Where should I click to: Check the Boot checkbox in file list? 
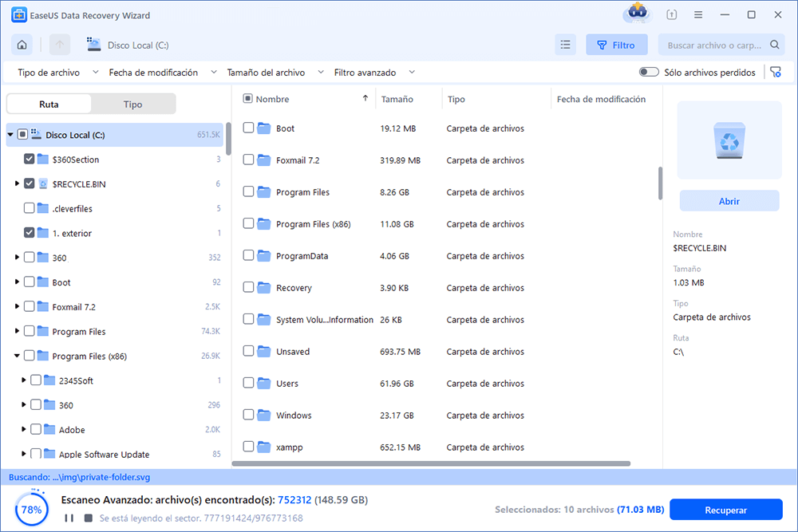click(x=248, y=128)
